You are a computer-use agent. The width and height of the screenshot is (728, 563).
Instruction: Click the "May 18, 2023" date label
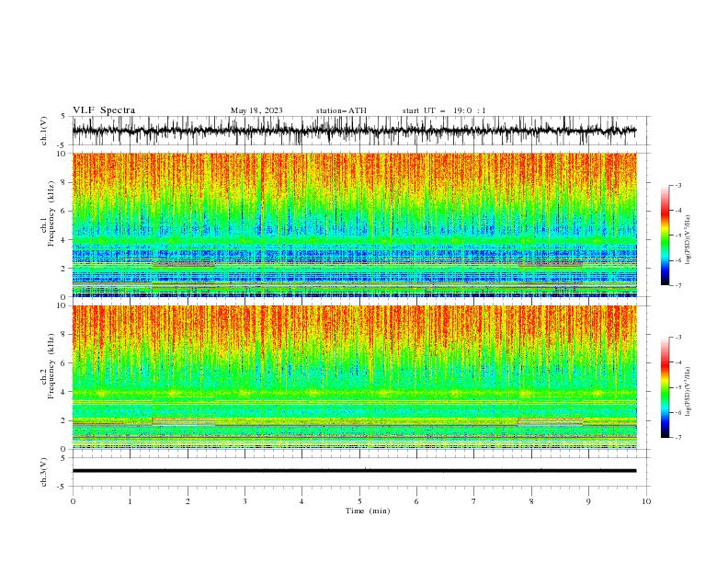(256, 110)
